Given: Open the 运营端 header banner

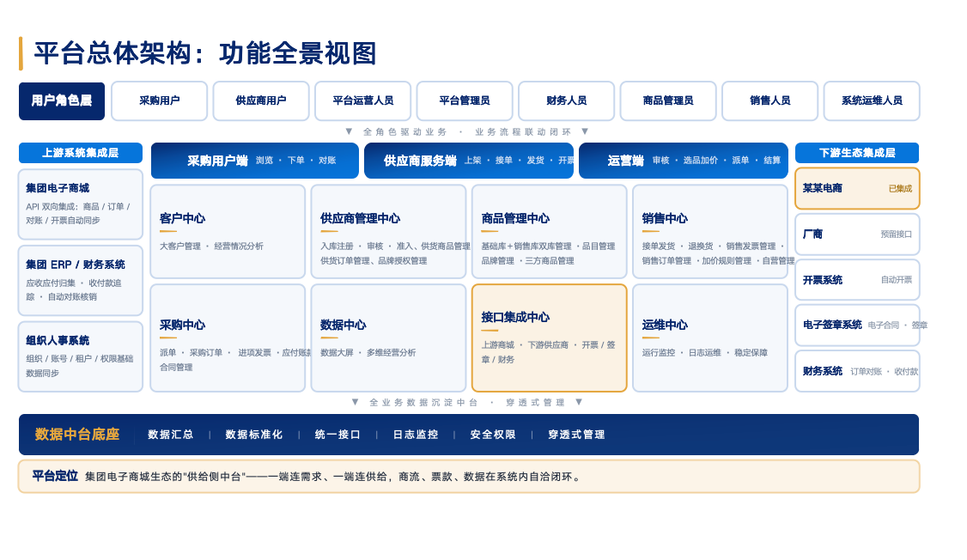Looking at the screenshot, I should [684, 161].
